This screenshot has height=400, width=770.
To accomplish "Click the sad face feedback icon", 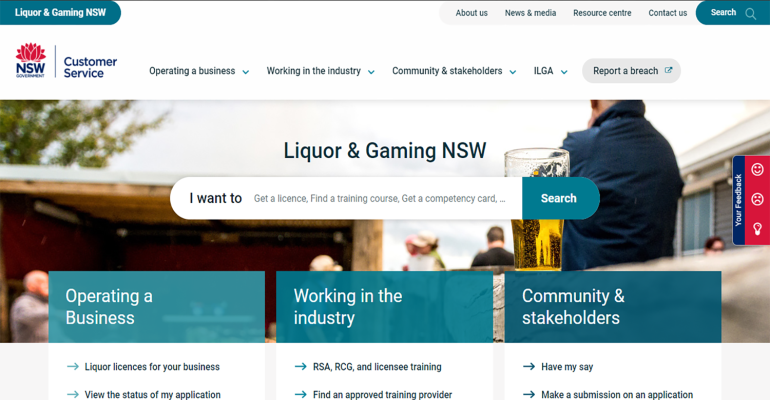I will tap(757, 199).
